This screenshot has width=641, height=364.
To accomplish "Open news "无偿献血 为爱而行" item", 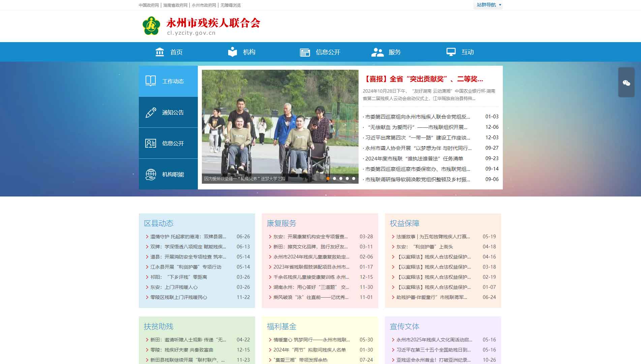I will [x=416, y=127].
